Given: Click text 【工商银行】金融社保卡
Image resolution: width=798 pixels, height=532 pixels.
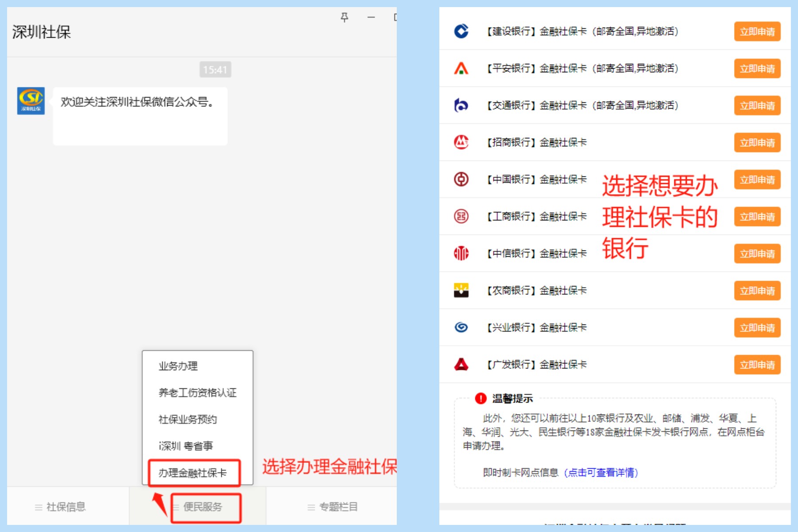Looking at the screenshot, I should [536, 216].
